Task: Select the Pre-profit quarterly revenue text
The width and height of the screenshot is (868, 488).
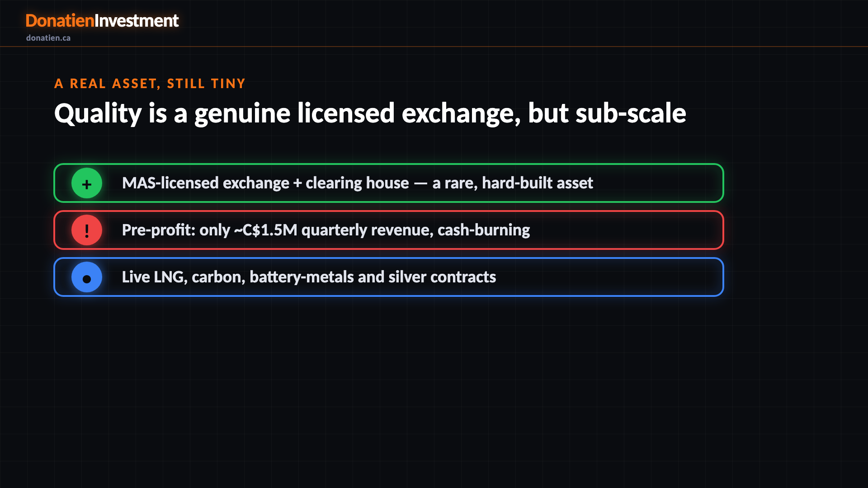Action: point(326,230)
